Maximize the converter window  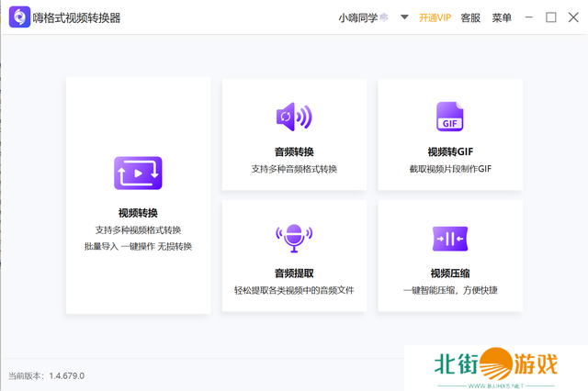pyautogui.click(x=550, y=17)
